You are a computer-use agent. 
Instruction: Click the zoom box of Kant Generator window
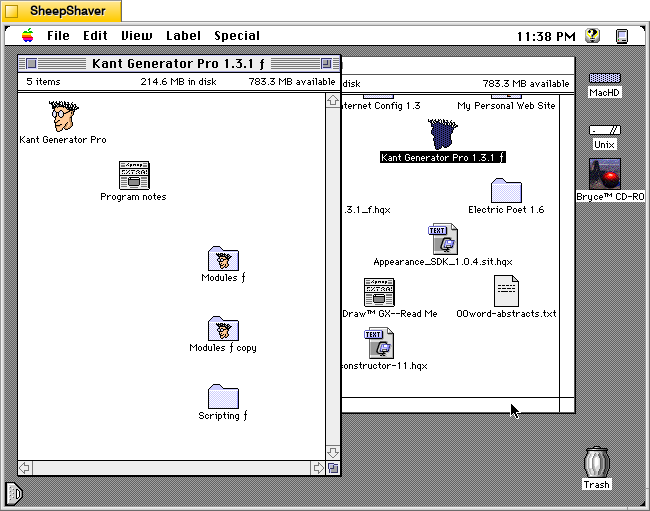click(327, 63)
